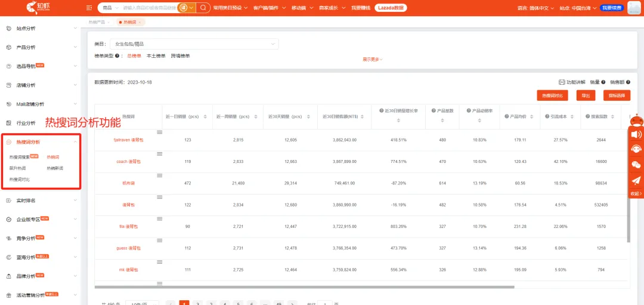
Task: Open the 客户端/插件 dropdown menu
Action: (x=270, y=8)
